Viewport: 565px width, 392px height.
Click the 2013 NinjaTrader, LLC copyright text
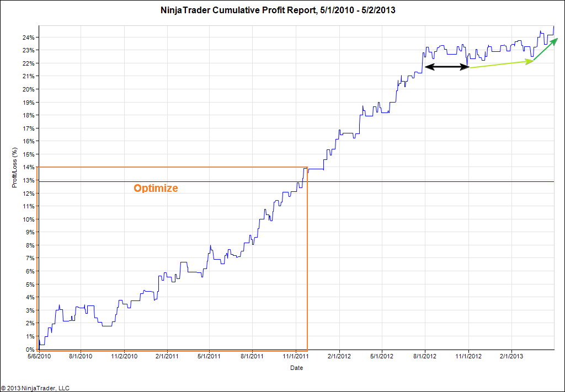click(x=35, y=388)
